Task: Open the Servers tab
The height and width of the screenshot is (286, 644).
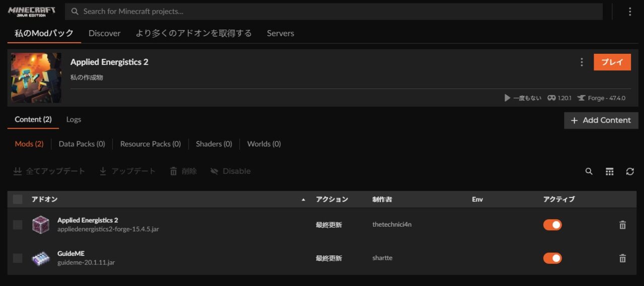Action: (x=280, y=33)
